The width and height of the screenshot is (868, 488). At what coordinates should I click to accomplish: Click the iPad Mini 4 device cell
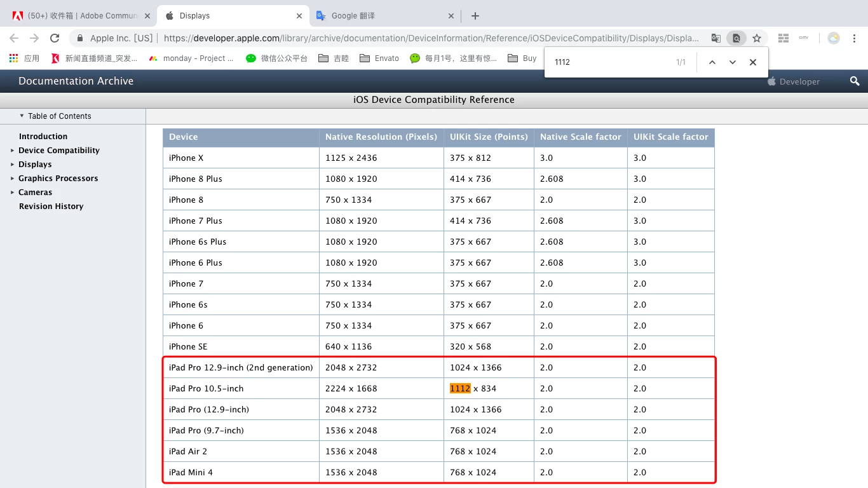point(241,472)
